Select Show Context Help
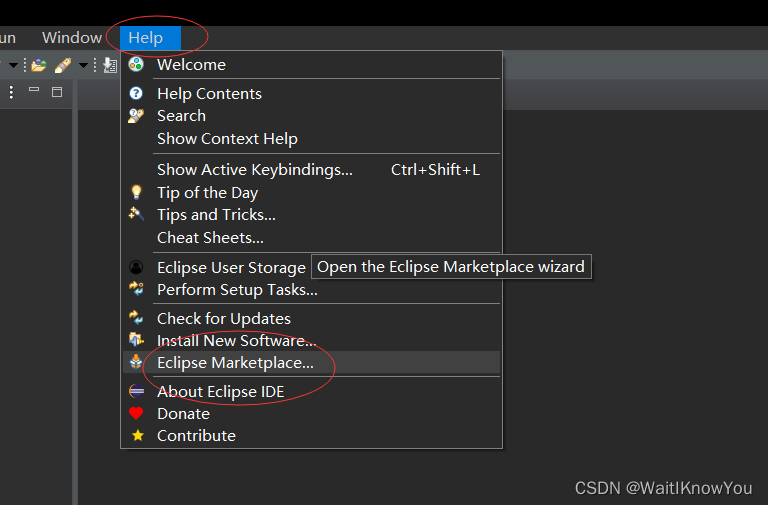Viewport: 768px width, 505px height. click(312, 139)
